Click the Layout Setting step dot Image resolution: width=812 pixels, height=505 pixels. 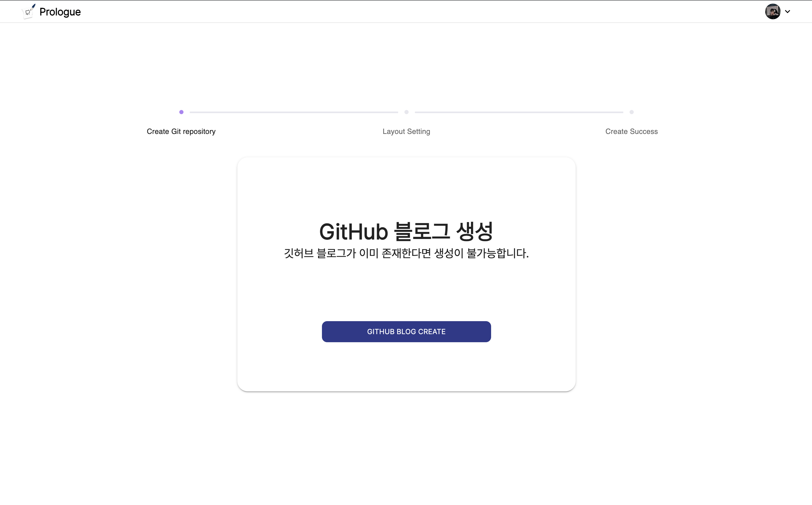coord(406,112)
